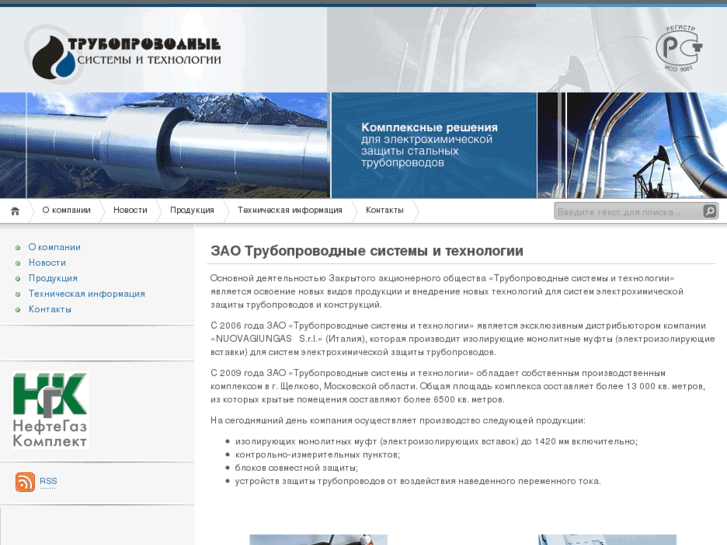Click 'О компании' link in left sidebar
Image resolution: width=727 pixels, height=545 pixels.
55,247
